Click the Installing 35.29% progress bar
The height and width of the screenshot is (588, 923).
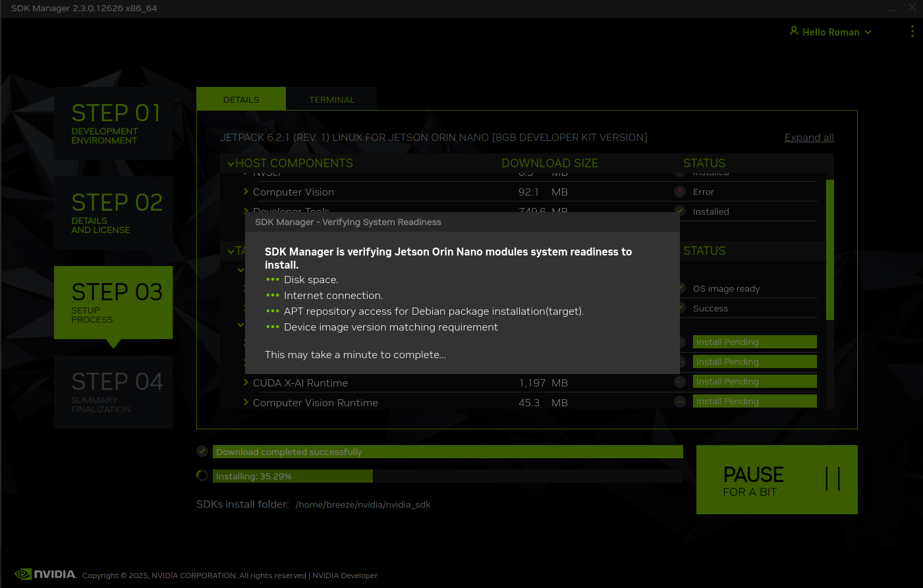tap(293, 476)
